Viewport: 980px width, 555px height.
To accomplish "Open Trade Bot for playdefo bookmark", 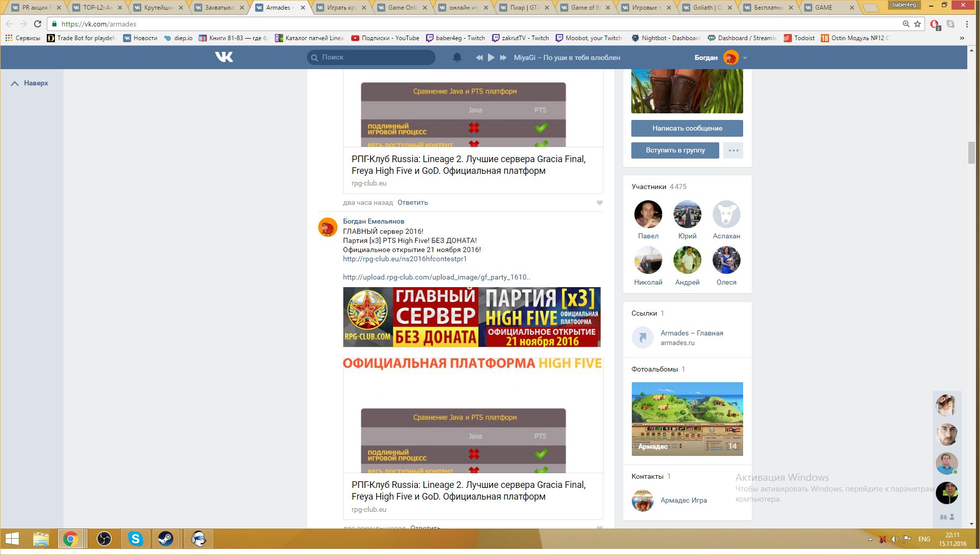I will 81,38.
